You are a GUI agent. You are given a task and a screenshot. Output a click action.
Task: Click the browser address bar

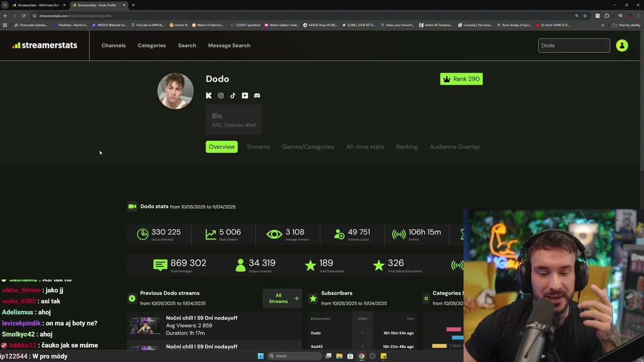[302, 16]
